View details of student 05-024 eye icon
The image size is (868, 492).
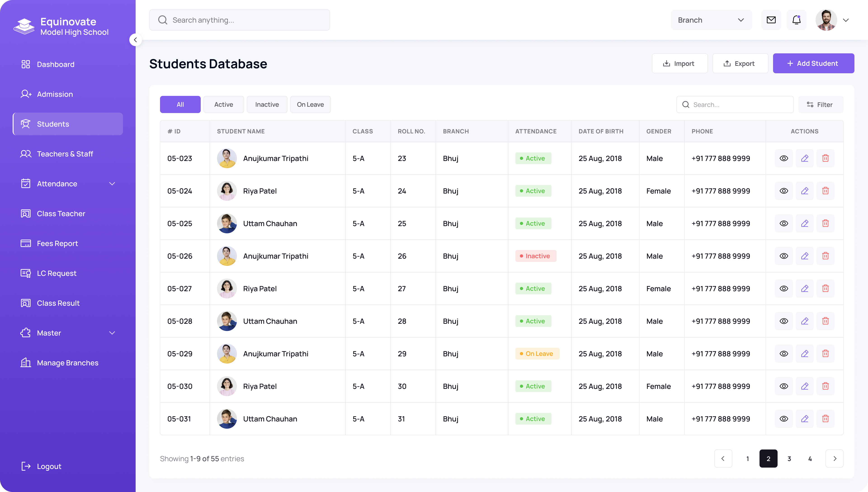[x=783, y=191]
